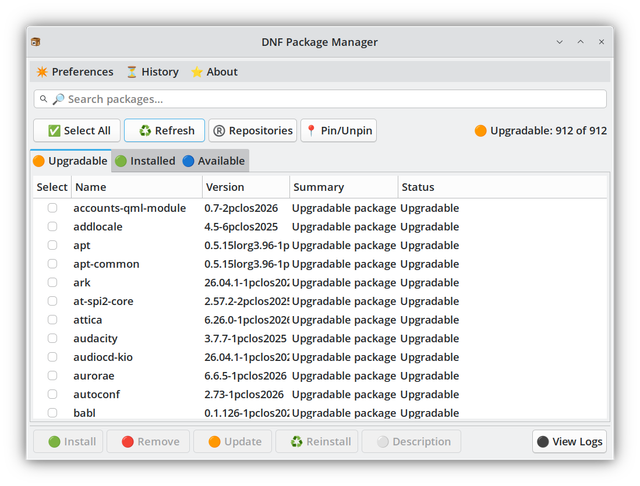
Task: Click the View Logs button
Action: click(x=569, y=442)
